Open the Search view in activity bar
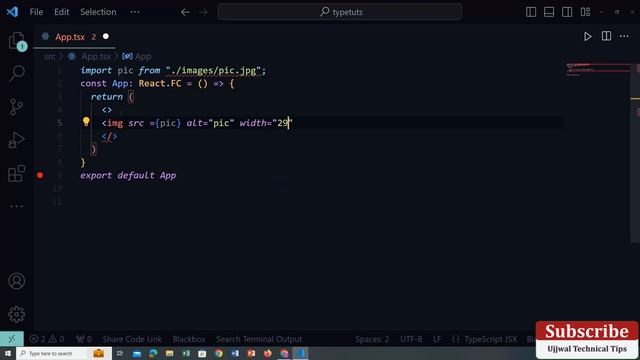This screenshot has width=640, height=360. pyautogui.click(x=17, y=73)
